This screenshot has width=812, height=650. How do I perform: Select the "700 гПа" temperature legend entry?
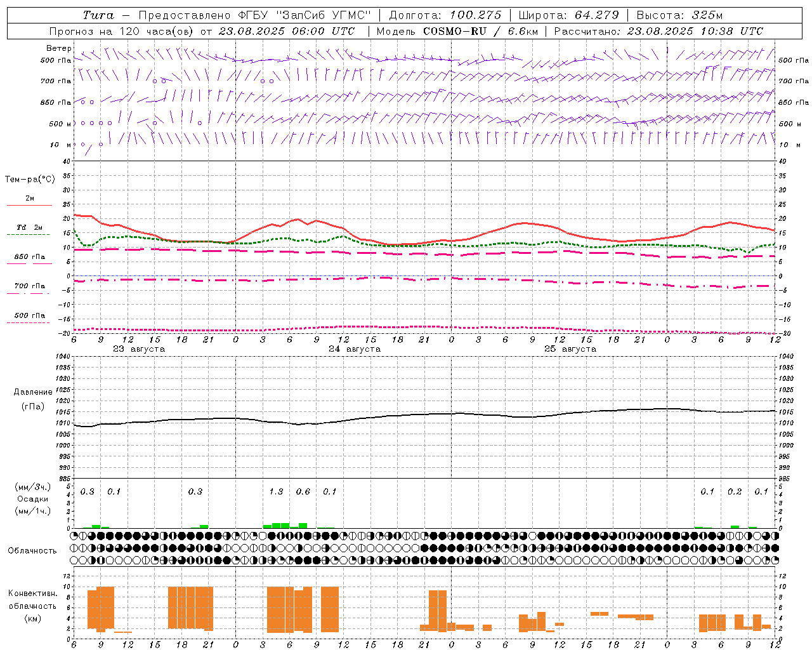coord(30,286)
